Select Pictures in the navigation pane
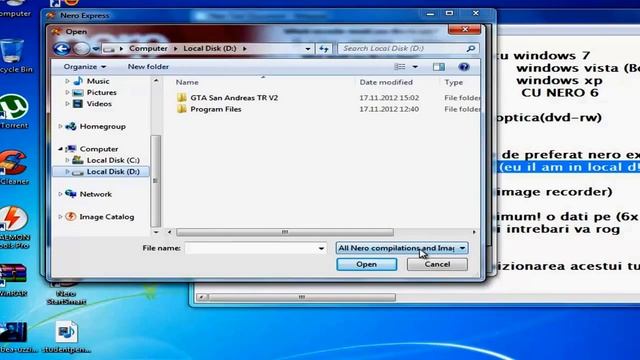This screenshot has height=360, width=640. [x=101, y=93]
